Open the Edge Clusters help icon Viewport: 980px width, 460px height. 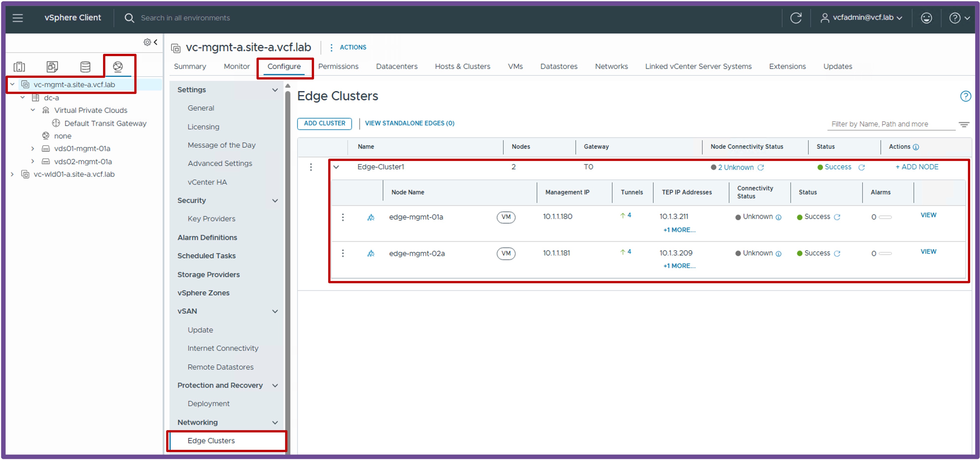pyautogui.click(x=966, y=96)
